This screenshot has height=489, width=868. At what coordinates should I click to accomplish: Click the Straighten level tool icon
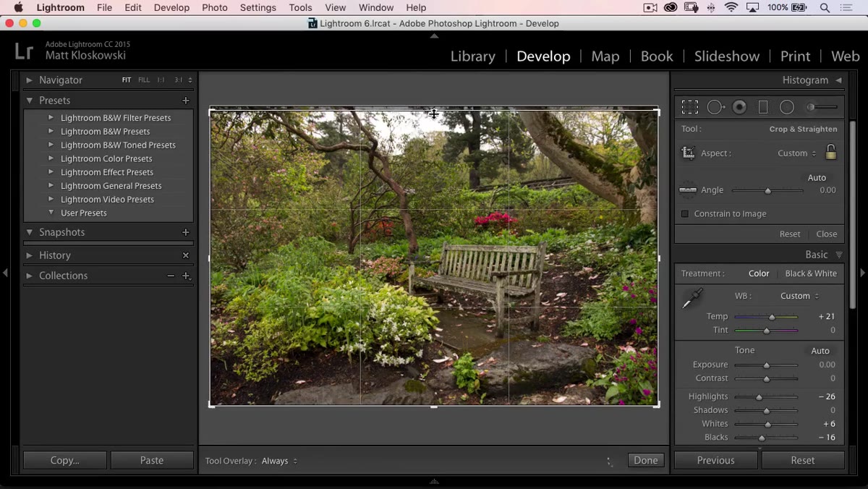pyautogui.click(x=688, y=190)
